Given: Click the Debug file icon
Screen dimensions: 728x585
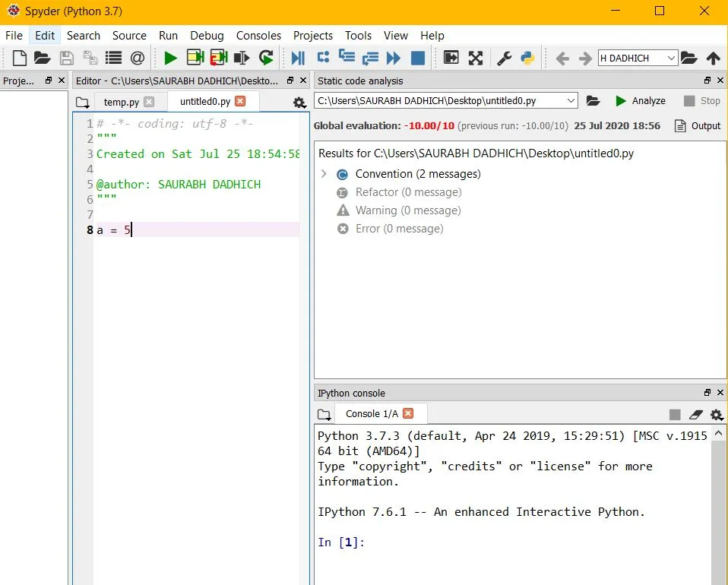Looking at the screenshot, I should tap(298, 58).
